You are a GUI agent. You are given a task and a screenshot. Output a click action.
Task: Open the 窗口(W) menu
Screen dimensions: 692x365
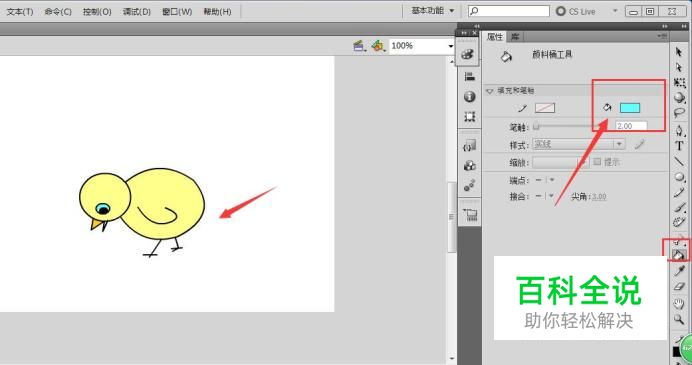[177, 11]
